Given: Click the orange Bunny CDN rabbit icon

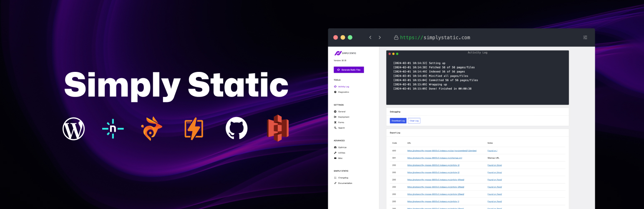Looking at the screenshot, I should click(152, 129).
